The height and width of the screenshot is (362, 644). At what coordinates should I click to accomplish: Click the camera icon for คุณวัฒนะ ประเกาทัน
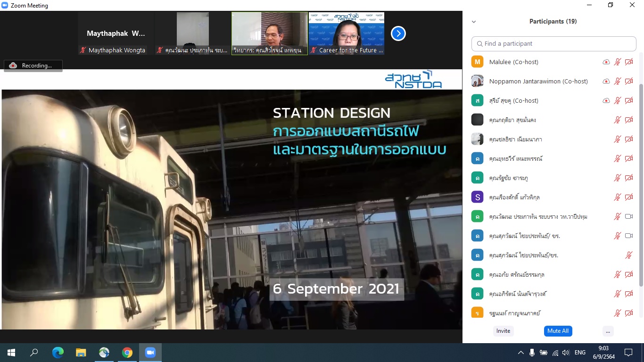pos(629,216)
